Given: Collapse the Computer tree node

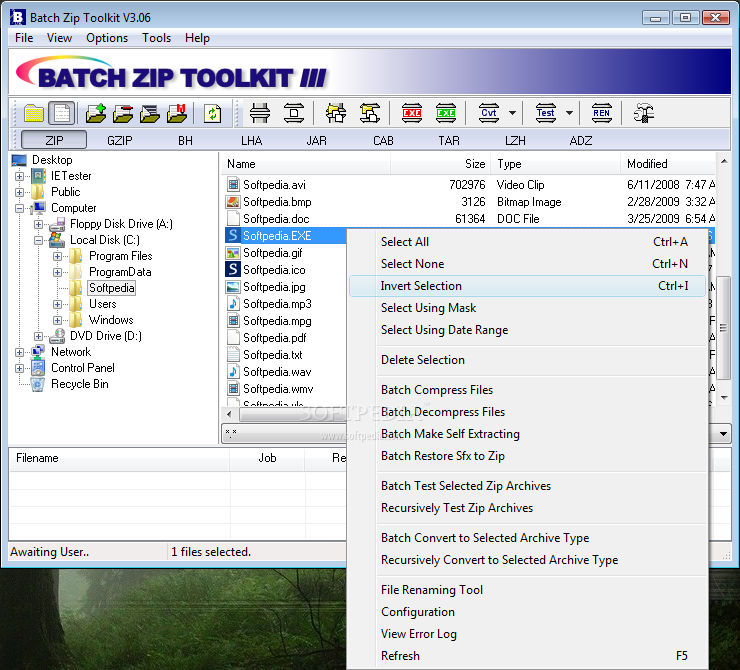Looking at the screenshot, I should click(19, 208).
